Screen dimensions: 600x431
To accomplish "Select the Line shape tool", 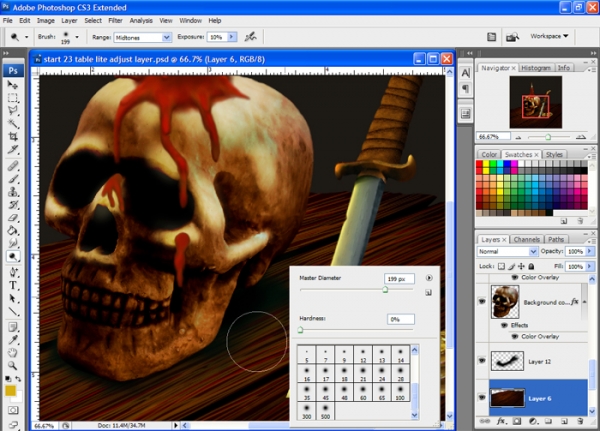I will click(13, 311).
